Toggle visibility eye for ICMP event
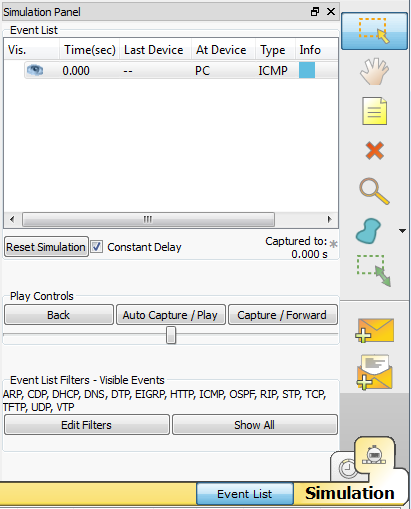This screenshot has width=411, height=509. pyautogui.click(x=35, y=70)
